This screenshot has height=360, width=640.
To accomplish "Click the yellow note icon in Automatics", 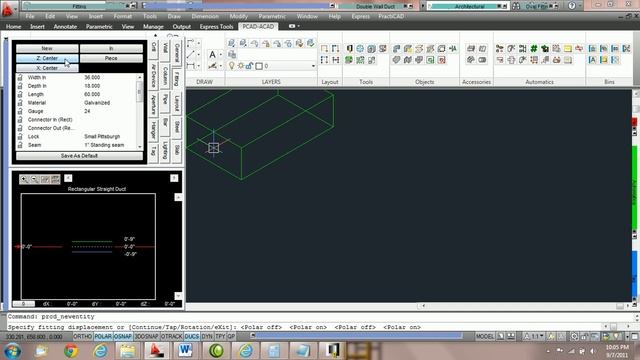I will 567,49.
